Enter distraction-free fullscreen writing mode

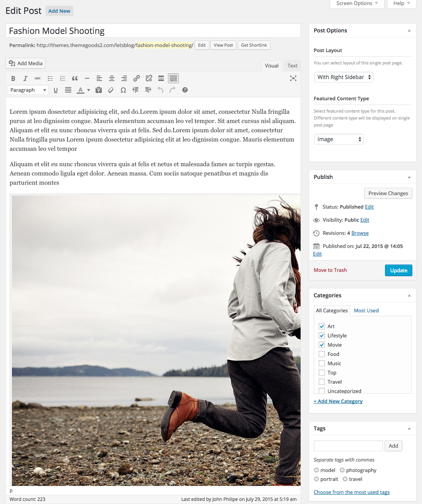(293, 78)
